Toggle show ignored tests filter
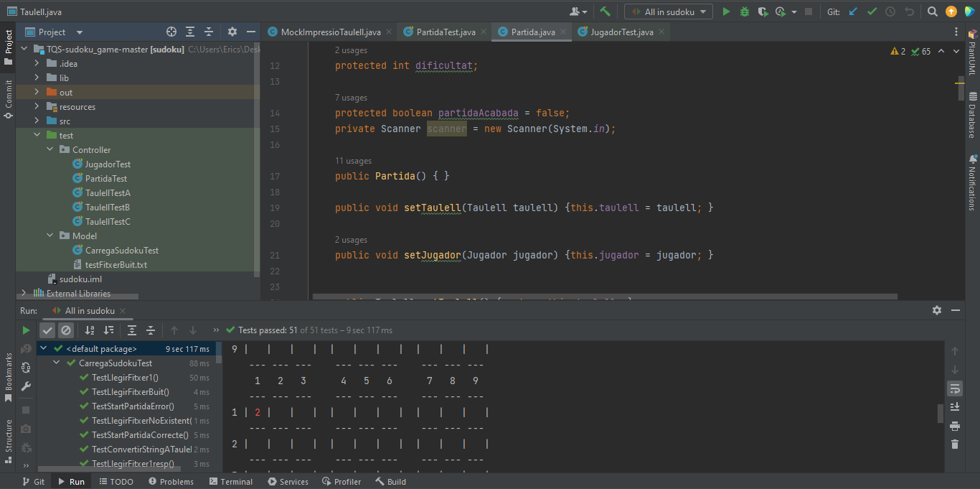Viewport: 980px width, 489px height. pos(66,330)
